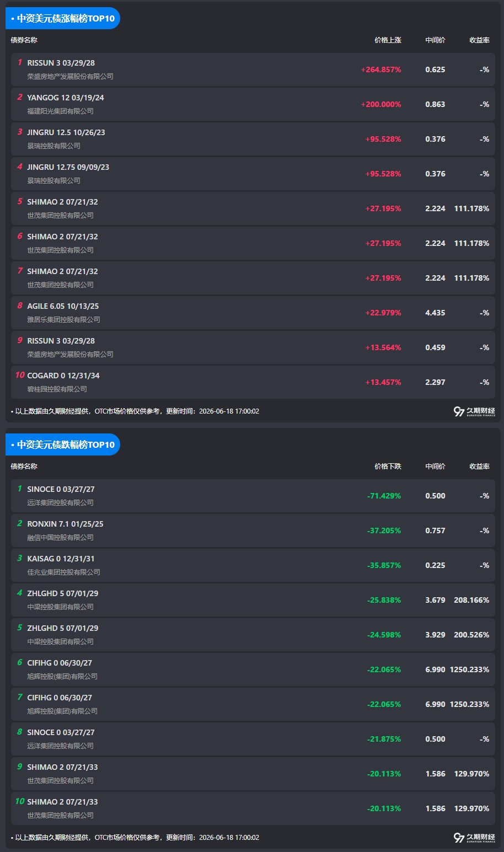Image resolution: width=504 pixels, height=852 pixels.
Task: Select the +22.979% value
Action: tap(383, 313)
